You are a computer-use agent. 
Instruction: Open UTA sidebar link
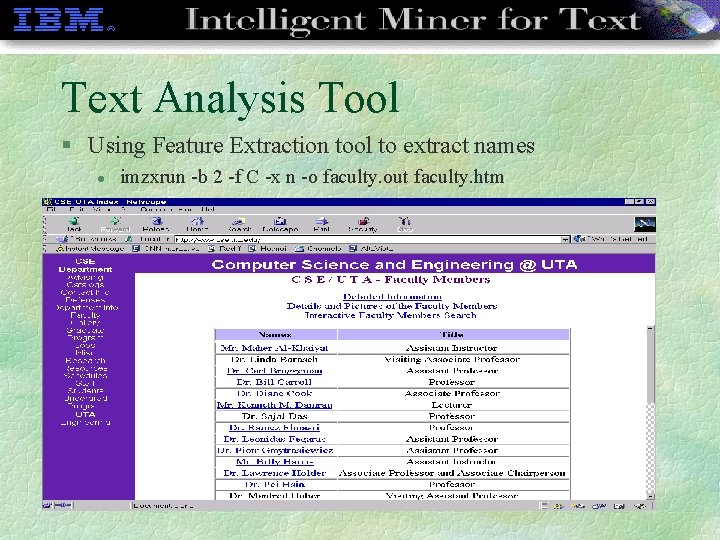85,414
